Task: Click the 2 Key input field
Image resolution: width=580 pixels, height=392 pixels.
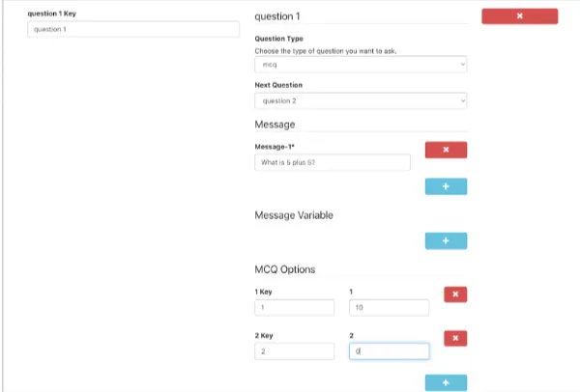Action: [295, 351]
